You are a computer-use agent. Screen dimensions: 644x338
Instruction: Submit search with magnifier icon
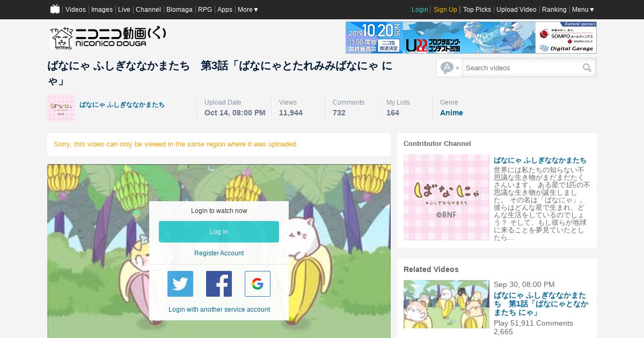[587, 68]
